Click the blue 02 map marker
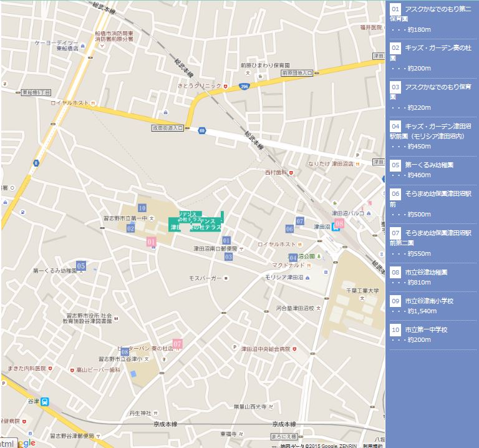Screen dimensions: 479x448 tap(130, 228)
